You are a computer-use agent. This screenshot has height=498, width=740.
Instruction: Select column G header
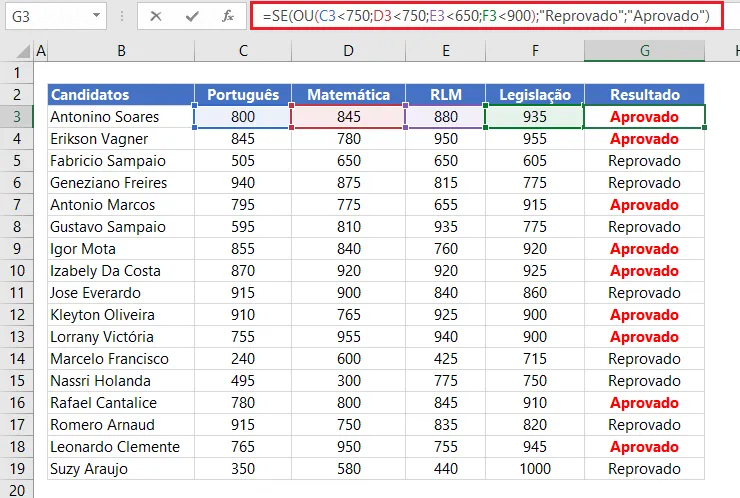pyautogui.click(x=645, y=51)
